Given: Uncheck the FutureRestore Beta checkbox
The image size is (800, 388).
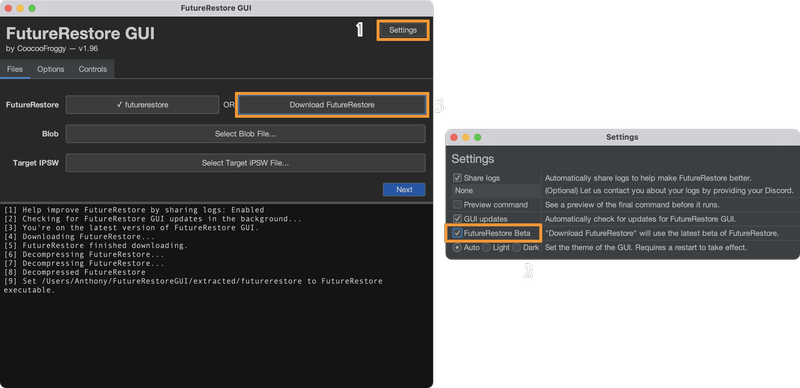Looking at the screenshot, I should coord(457,233).
